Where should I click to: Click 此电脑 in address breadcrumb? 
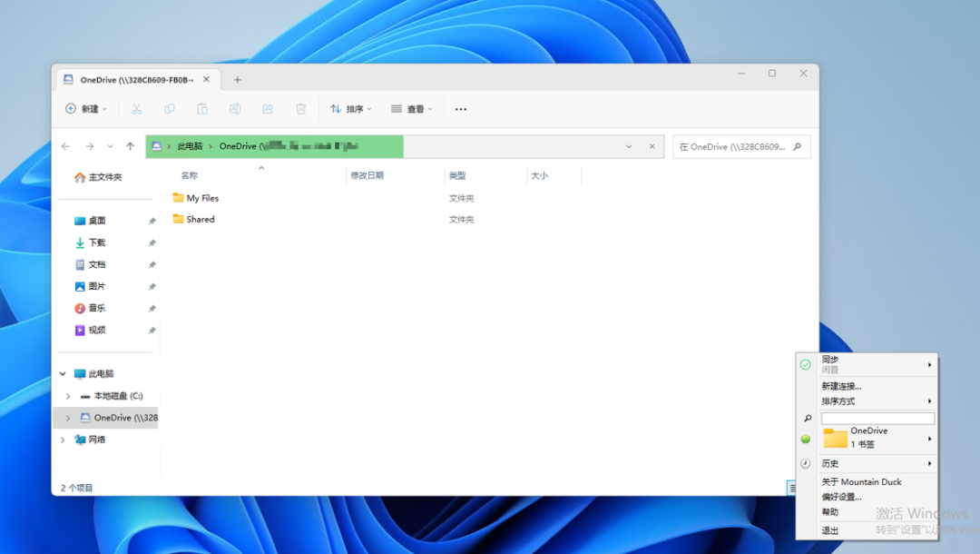[190, 146]
